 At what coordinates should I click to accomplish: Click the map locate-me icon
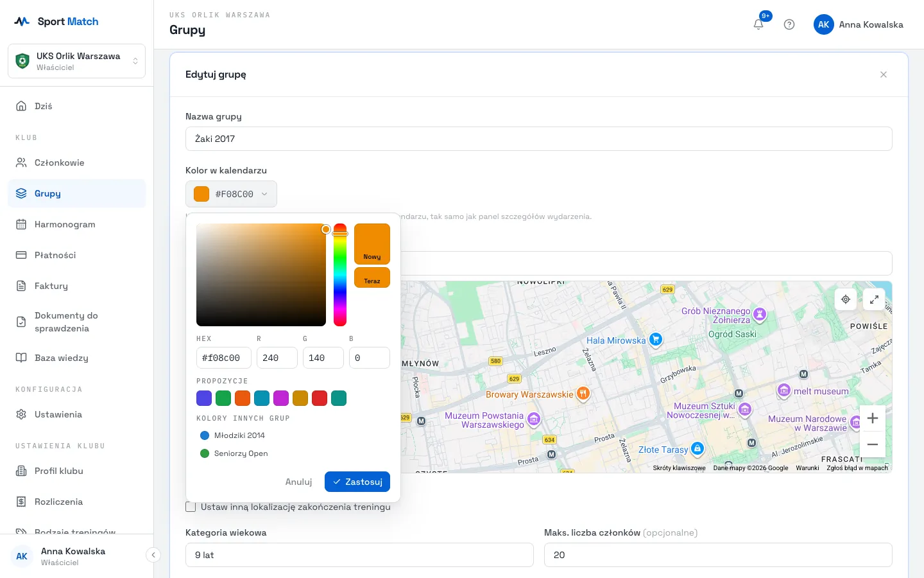click(x=846, y=299)
